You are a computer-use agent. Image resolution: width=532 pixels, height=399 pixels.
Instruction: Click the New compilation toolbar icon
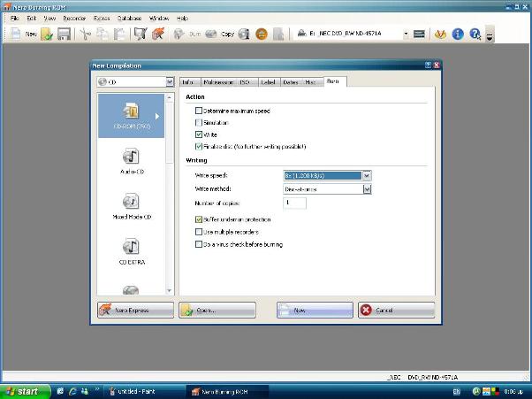tap(15, 34)
